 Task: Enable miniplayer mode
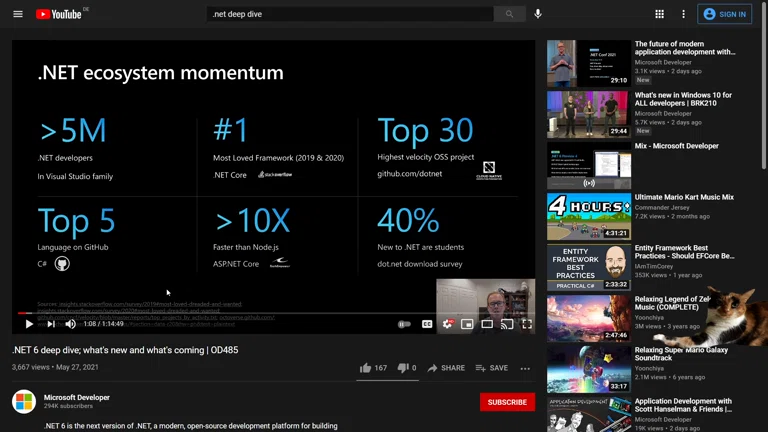pos(467,324)
